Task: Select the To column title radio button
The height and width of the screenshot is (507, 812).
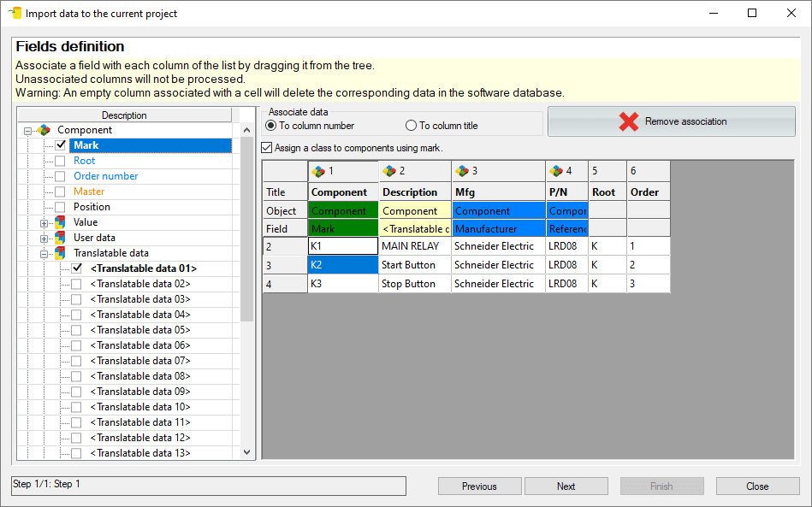Action: pos(411,126)
